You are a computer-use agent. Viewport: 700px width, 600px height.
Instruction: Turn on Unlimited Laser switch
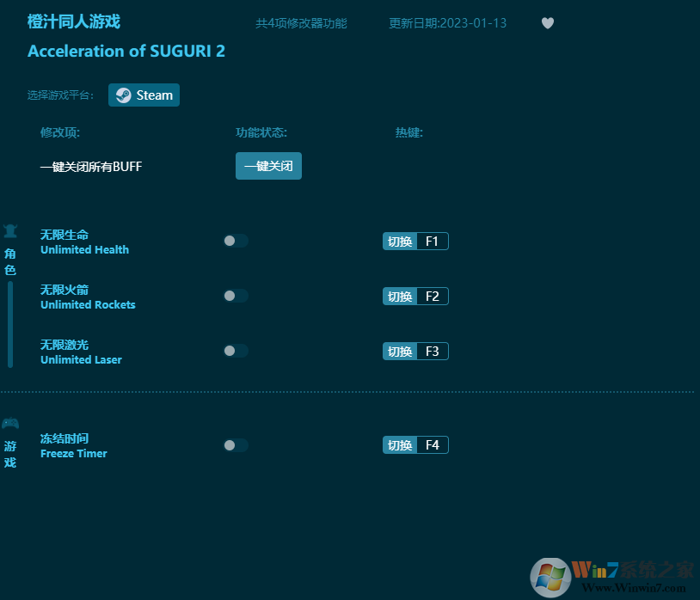(x=236, y=351)
